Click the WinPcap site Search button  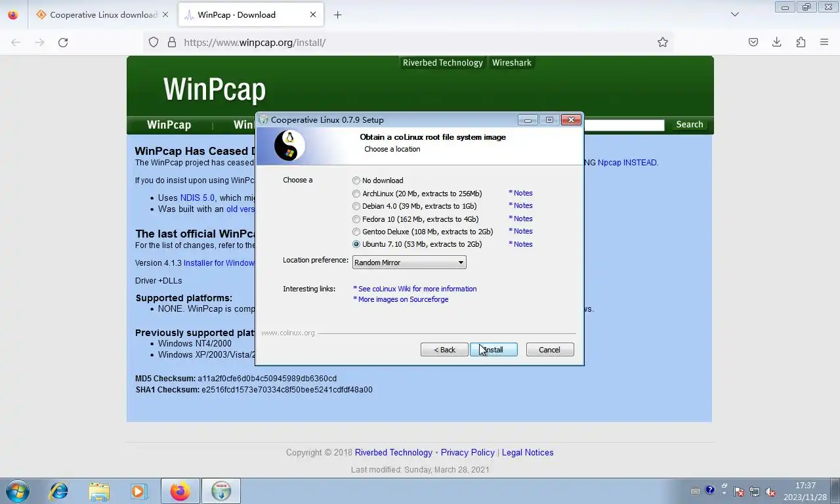point(689,125)
